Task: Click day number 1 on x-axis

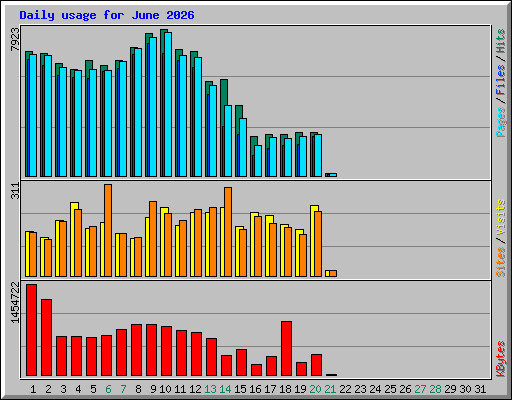Action: tap(33, 389)
